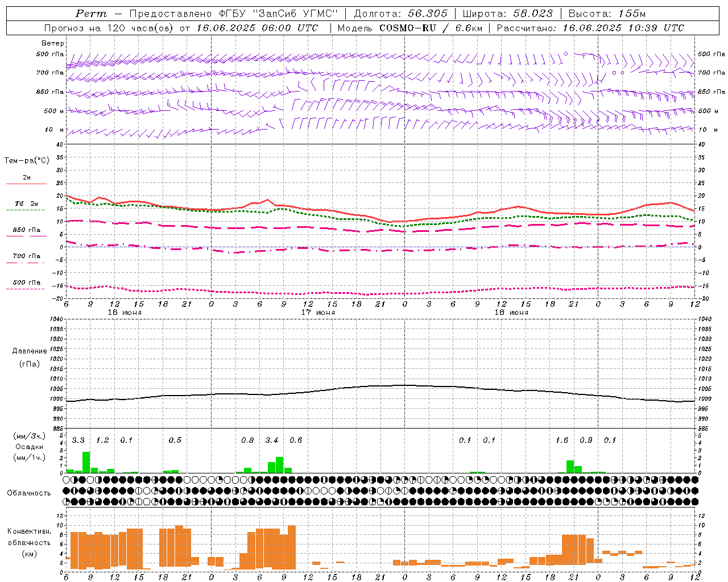Click the '0.9' precipitation amount
The image size is (728, 582).
click(586, 440)
